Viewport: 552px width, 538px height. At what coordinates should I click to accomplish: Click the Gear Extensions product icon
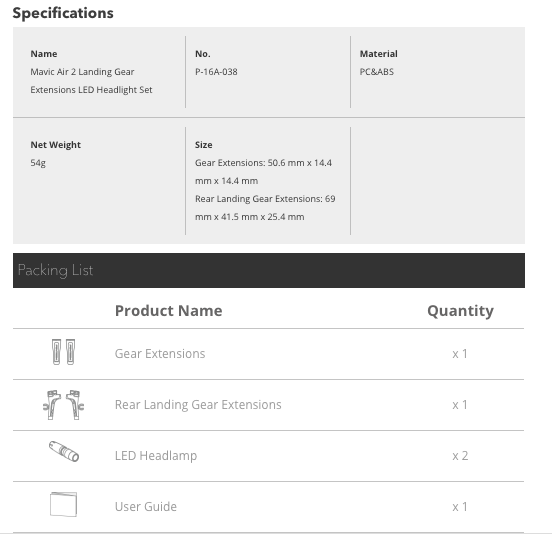pos(63,352)
